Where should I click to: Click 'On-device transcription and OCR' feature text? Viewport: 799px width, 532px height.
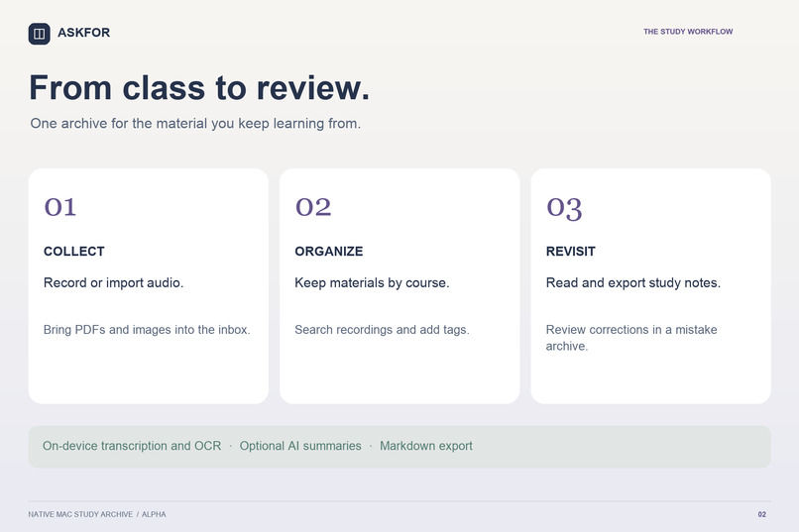(132, 446)
